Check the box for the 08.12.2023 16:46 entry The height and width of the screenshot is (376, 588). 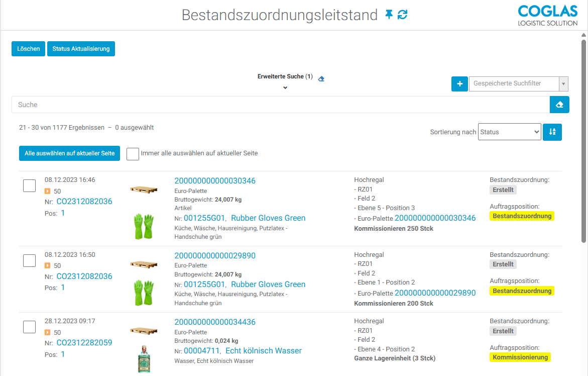point(29,185)
